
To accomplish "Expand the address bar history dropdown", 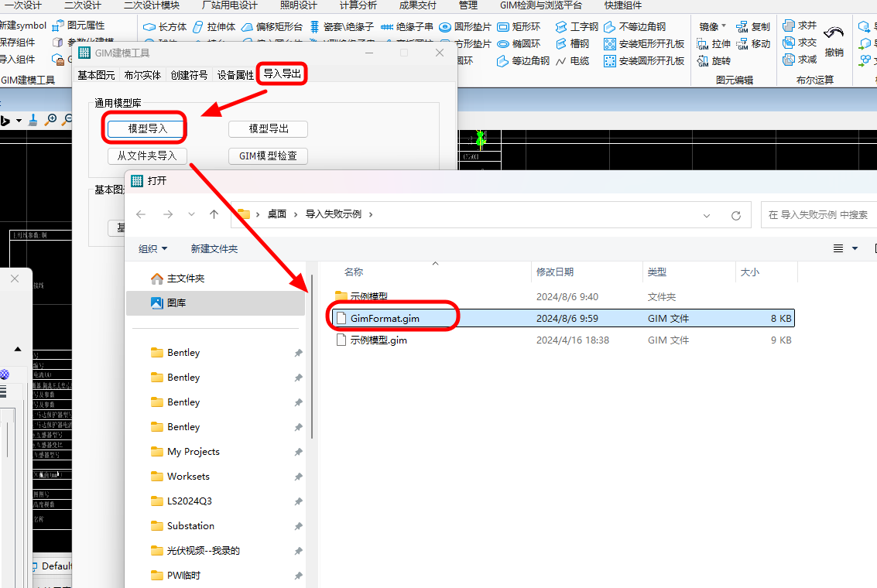I will (x=707, y=215).
